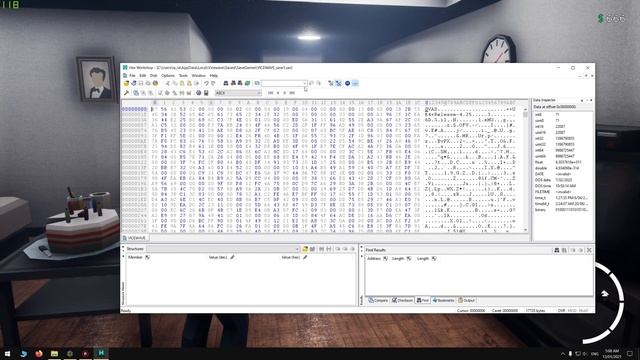The height and width of the screenshot is (360, 640).
Task: Open File Explorer from the taskbar
Action: pos(54,353)
